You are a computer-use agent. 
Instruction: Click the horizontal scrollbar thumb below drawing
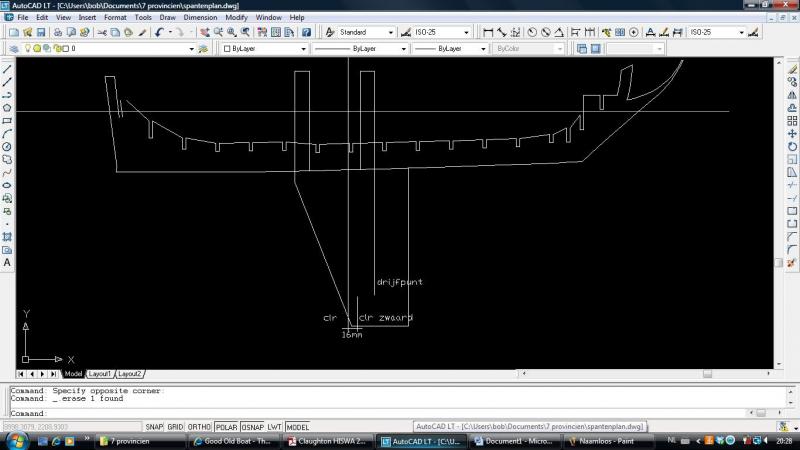click(x=707, y=374)
